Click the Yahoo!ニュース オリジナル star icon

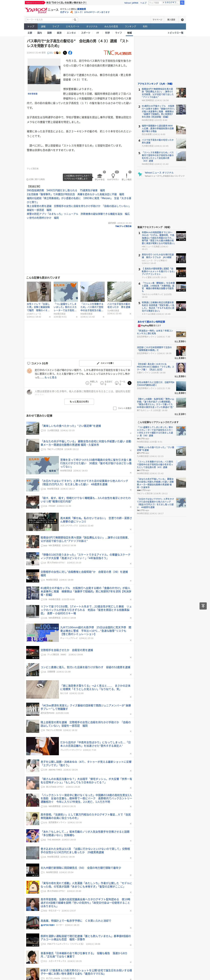point(140,174)
